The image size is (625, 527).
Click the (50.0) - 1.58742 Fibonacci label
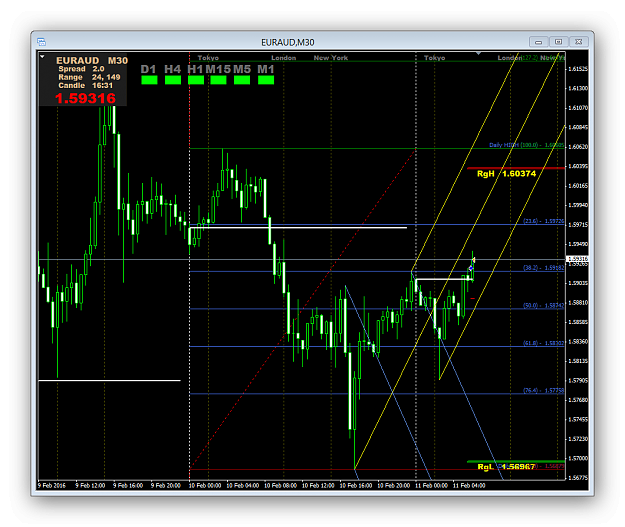pos(543,306)
